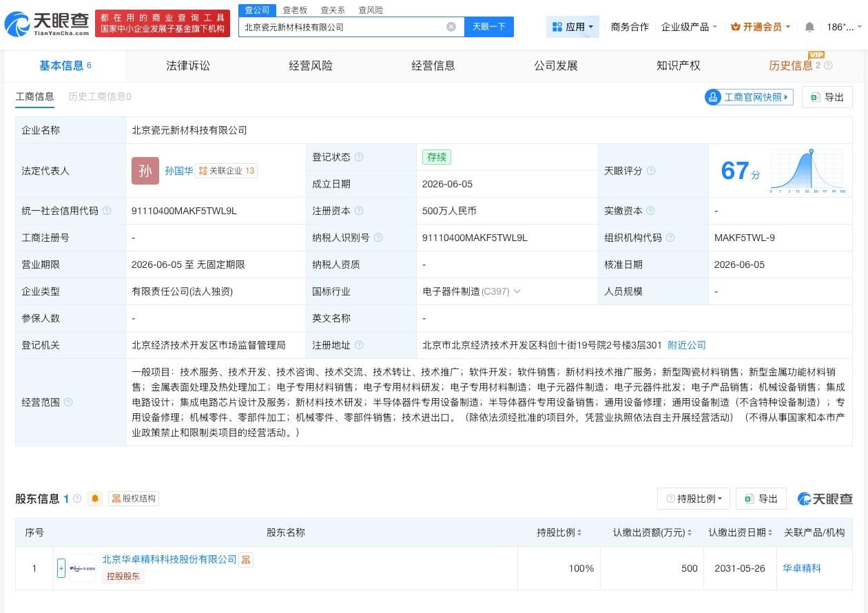Open the 经营信息 tab
This screenshot has height=613, width=868.
(433, 65)
